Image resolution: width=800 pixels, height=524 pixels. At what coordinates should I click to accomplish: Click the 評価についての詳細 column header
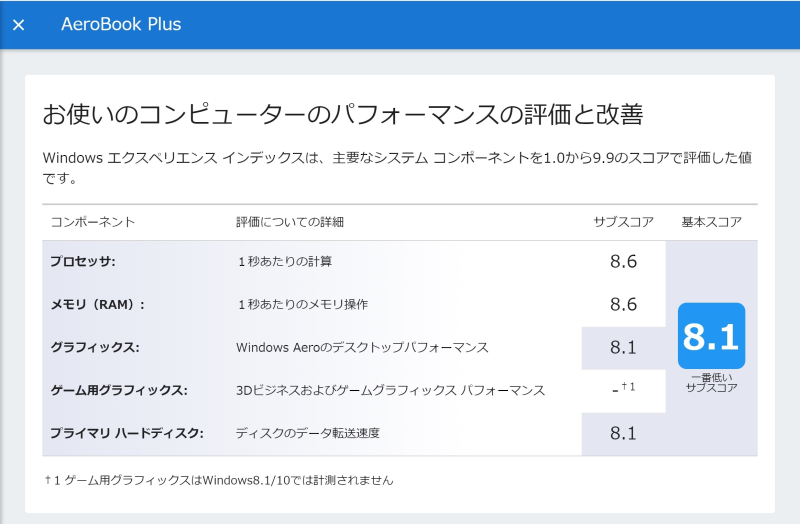[290, 222]
